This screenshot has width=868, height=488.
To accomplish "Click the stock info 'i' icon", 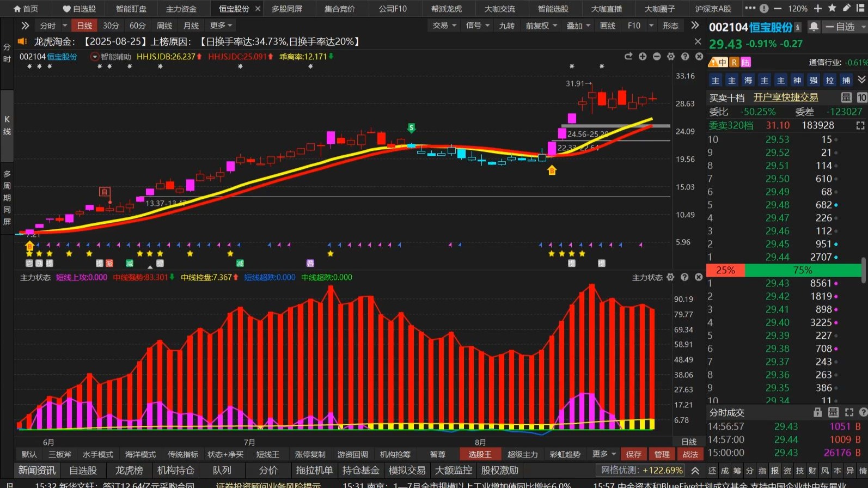I will pyautogui.click(x=798, y=27).
